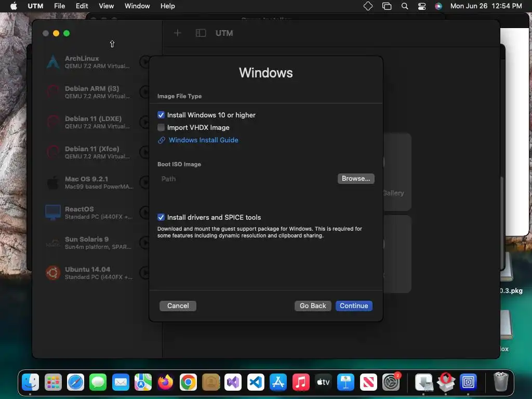Open Keynote from the dock
Screen dimensions: 532x399
click(x=345, y=382)
